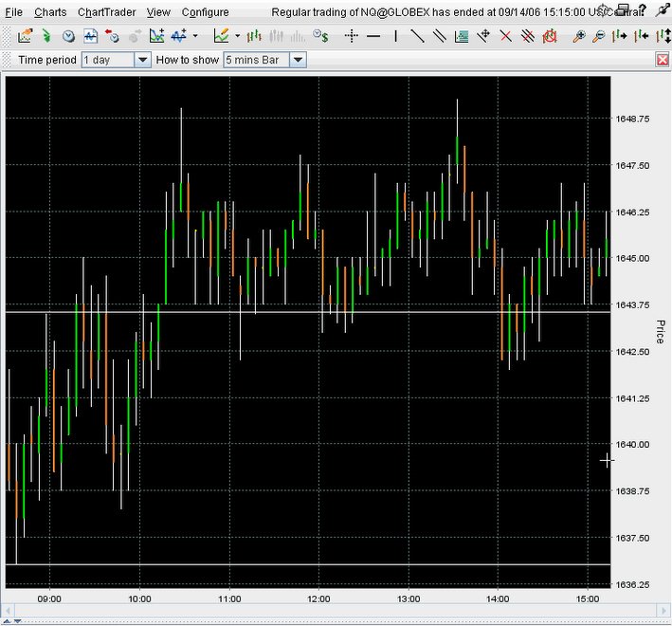Click the 15:00 time axis label
The height and width of the screenshot is (626, 672).
pyautogui.click(x=587, y=599)
